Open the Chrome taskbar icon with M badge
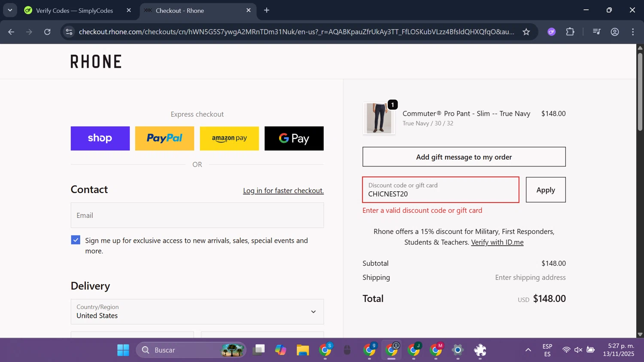Image resolution: width=644 pixels, height=362 pixels. (436, 350)
